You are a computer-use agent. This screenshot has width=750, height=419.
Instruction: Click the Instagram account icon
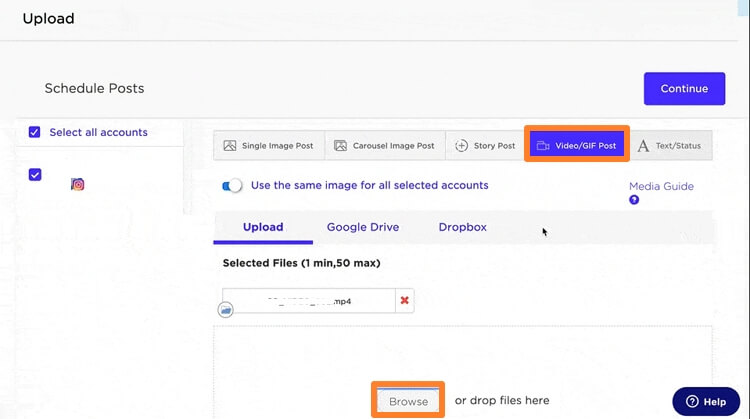[x=78, y=184]
